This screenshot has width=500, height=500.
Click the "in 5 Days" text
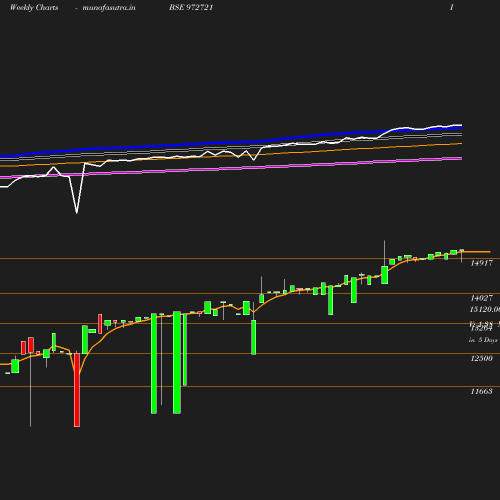coord(483,340)
